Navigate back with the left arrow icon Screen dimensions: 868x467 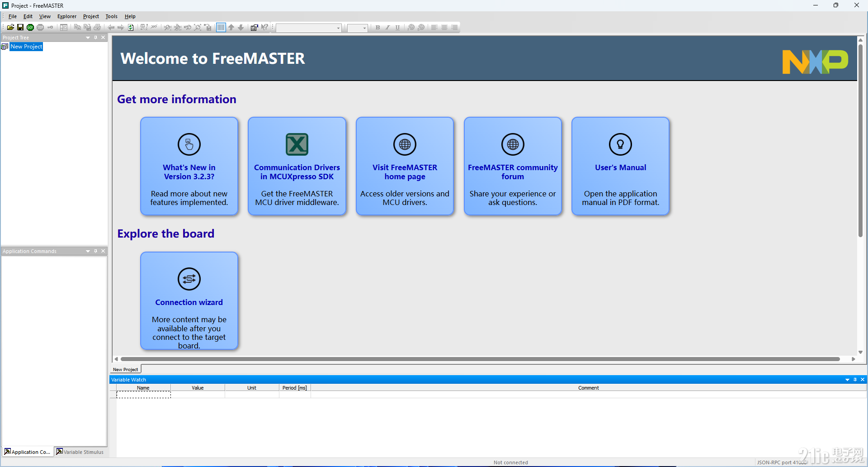(x=111, y=28)
